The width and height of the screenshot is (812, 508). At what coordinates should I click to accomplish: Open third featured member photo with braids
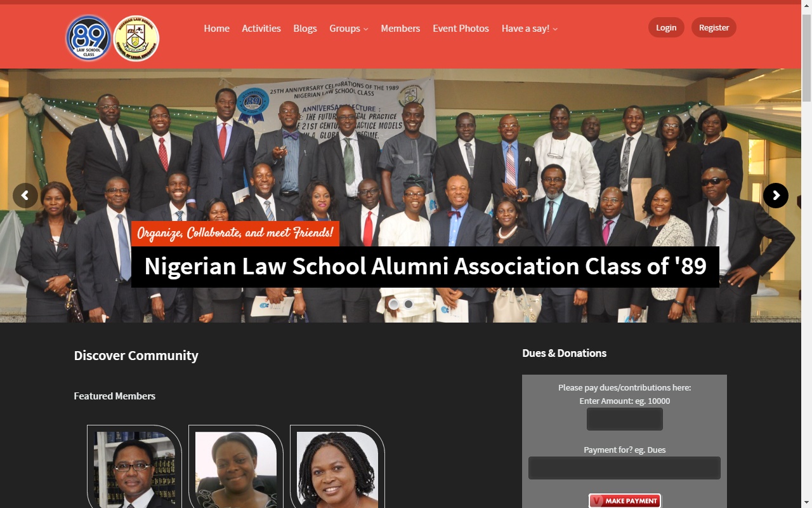tap(337, 469)
